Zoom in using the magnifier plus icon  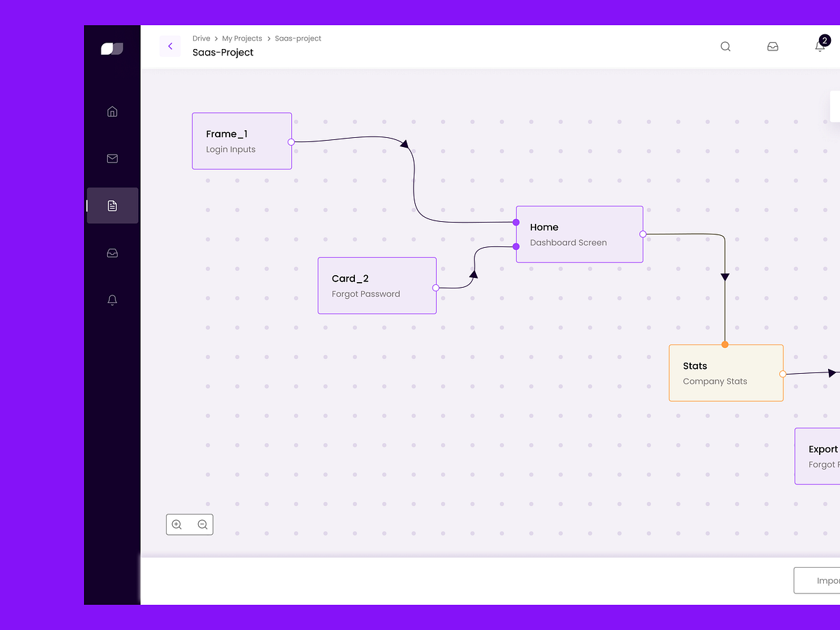pos(177,524)
